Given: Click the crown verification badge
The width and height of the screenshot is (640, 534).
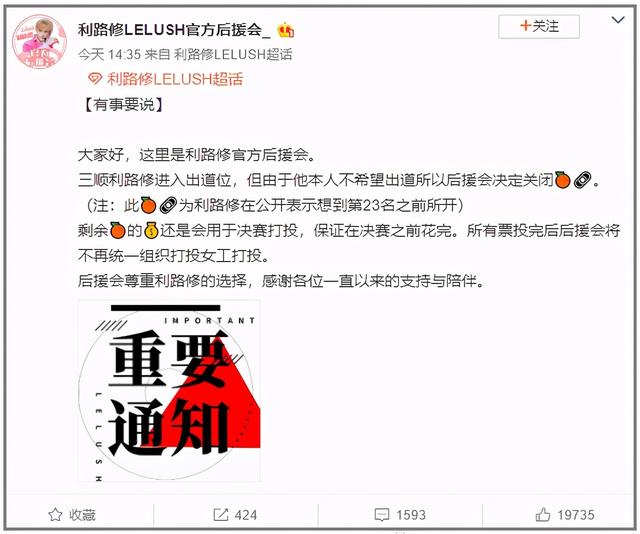Looking at the screenshot, I should pos(286,30).
